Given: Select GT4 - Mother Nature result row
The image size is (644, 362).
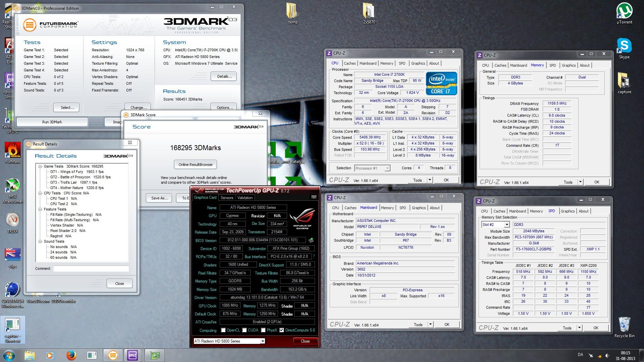Looking at the screenshot, I should coord(77,188).
